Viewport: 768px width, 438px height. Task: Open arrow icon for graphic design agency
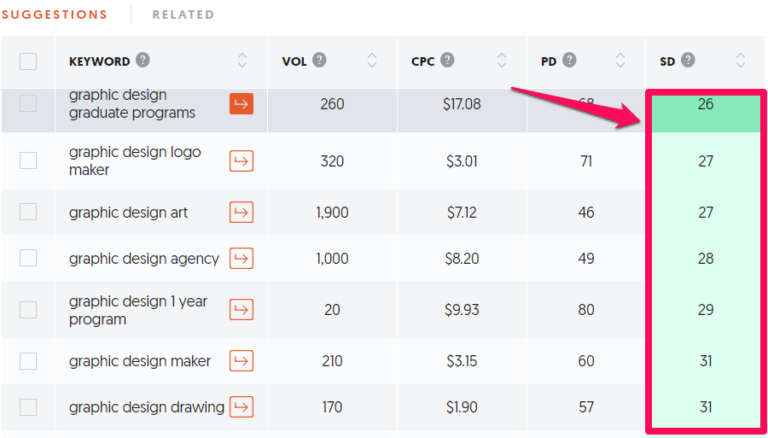coord(241,258)
